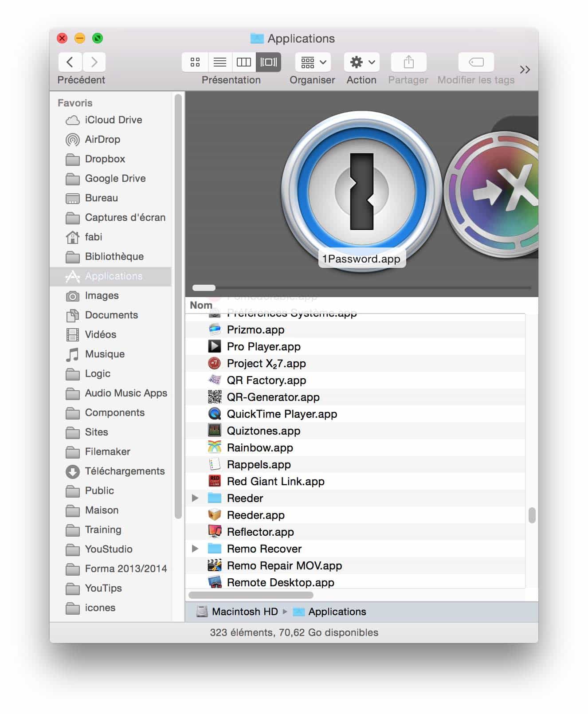Select Prizmo.app in the list
588x714 pixels.
[355, 330]
